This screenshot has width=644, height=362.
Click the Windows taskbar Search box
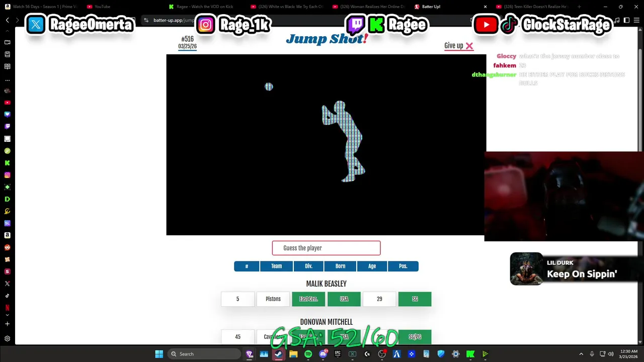[204, 354]
